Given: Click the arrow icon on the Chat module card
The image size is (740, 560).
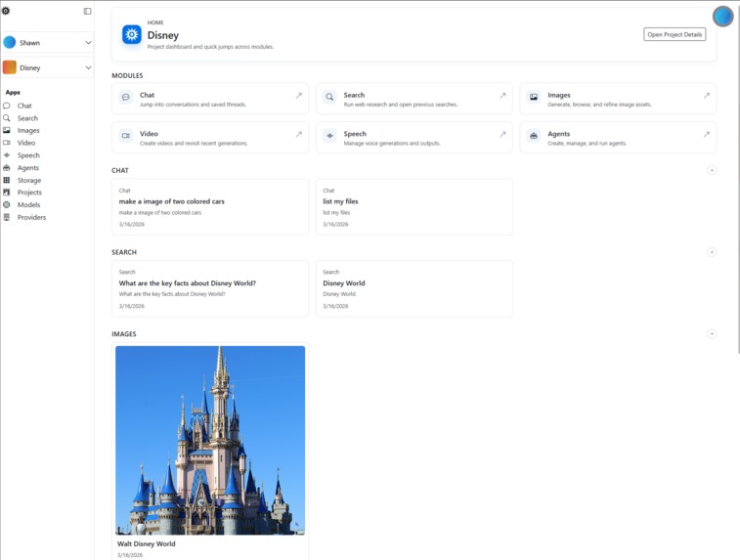Looking at the screenshot, I should coord(299,96).
